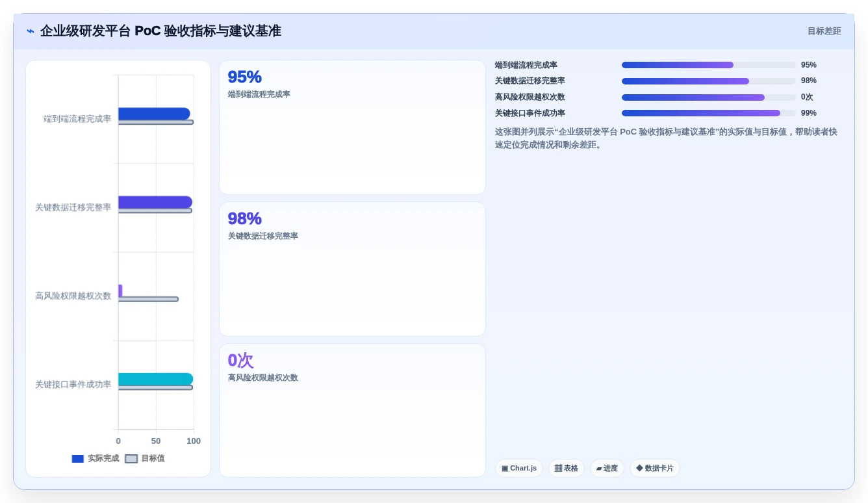Click the 高风险权限越权次数 label under 0次 card

(262, 378)
